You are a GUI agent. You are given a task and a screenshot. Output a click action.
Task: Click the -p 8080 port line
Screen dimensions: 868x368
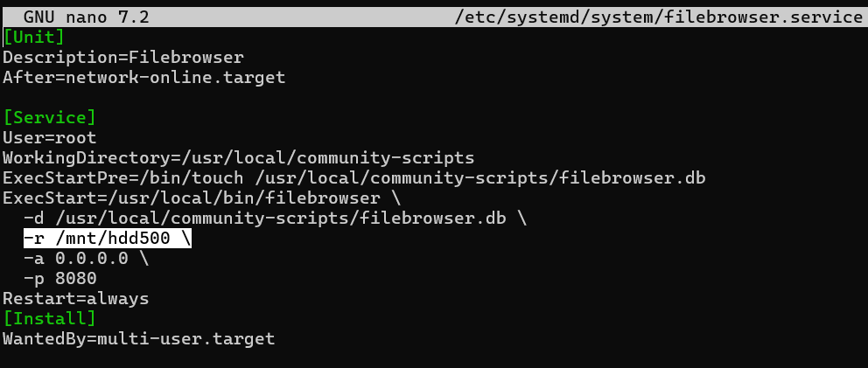[x=59, y=278]
